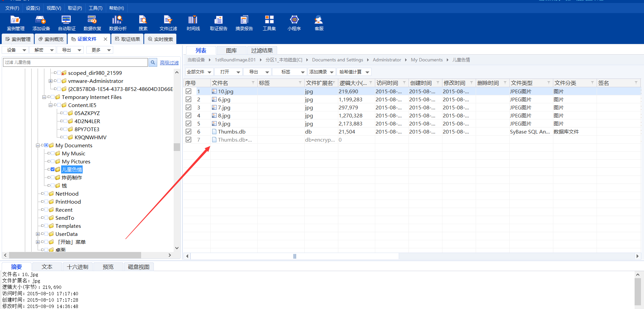Click the filter search magnifier button
644x309 pixels.
153,62
